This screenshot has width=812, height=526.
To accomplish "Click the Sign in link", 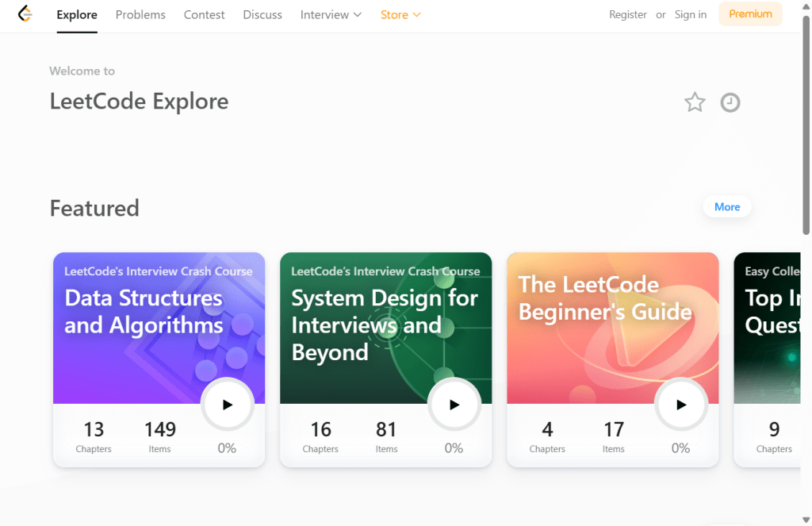I will [690, 14].
